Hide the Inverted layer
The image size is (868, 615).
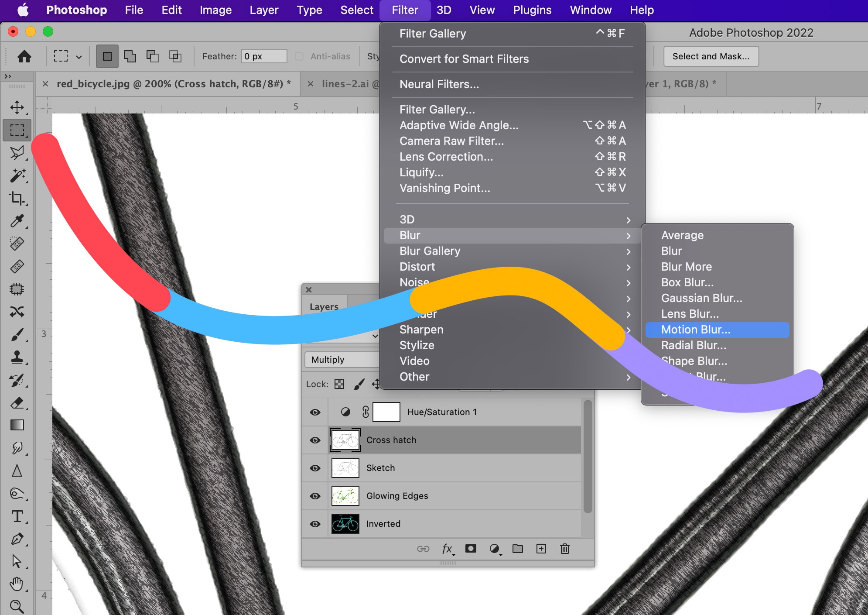315,524
